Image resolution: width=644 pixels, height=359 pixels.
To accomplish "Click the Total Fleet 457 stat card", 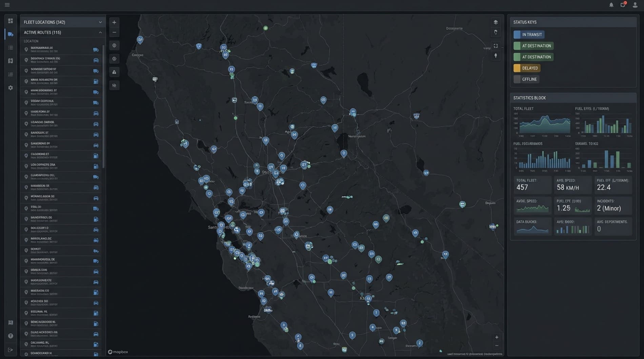I will click(x=532, y=185).
